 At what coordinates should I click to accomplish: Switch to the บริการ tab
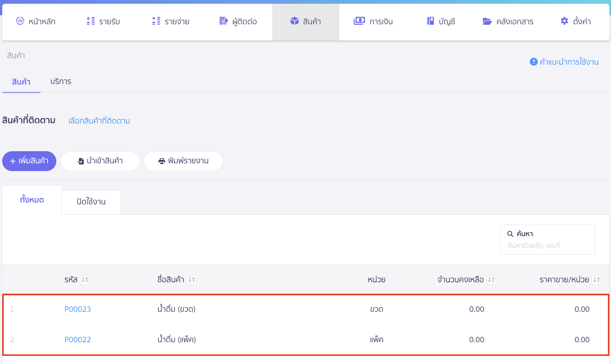(x=61, y=82)
